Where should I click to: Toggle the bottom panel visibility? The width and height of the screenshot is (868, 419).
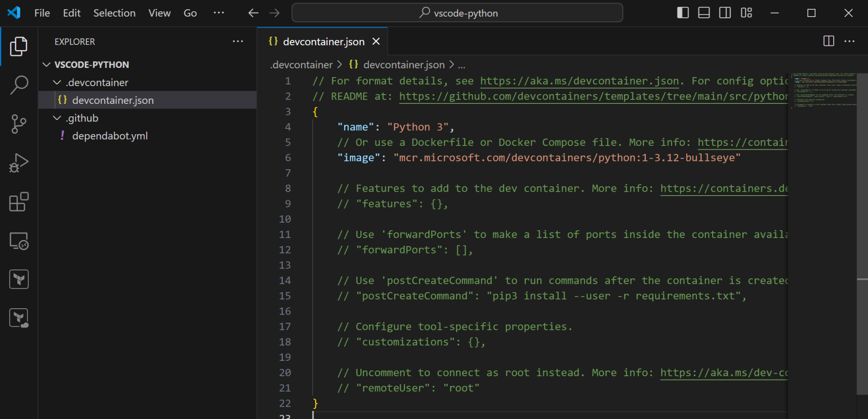click(704, 13)
